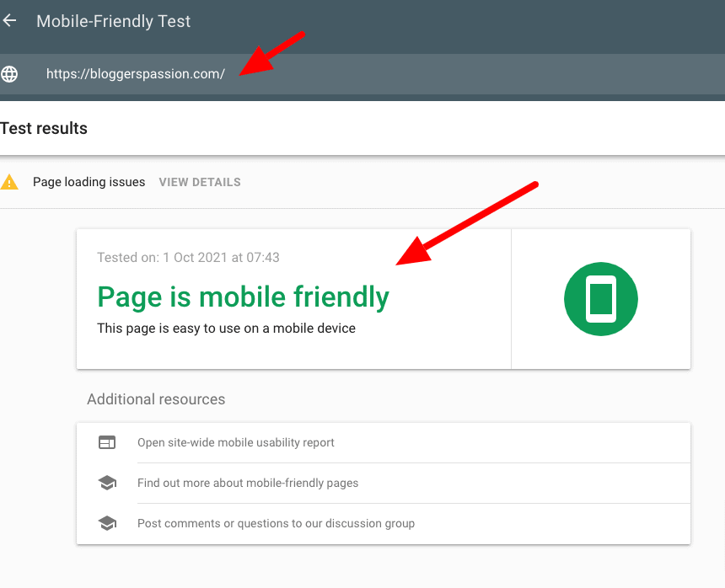Click the 'Page loading issues' label
Screen dimensions: 725x588
pos(89,182)
